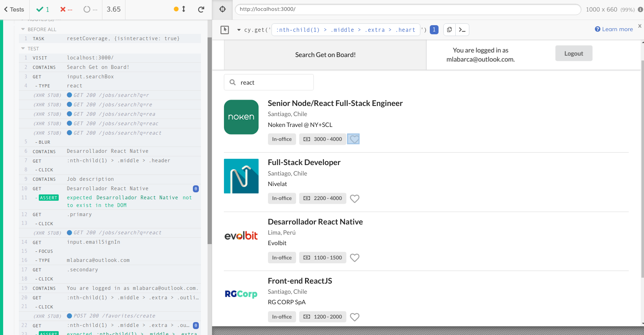Select the VISIT localhost:3000/ command

(110, 58)
